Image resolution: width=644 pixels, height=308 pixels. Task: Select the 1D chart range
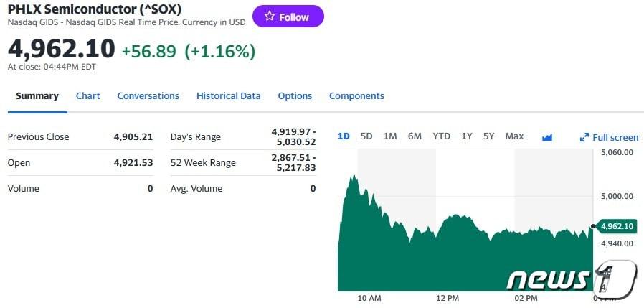coord(344,136)
